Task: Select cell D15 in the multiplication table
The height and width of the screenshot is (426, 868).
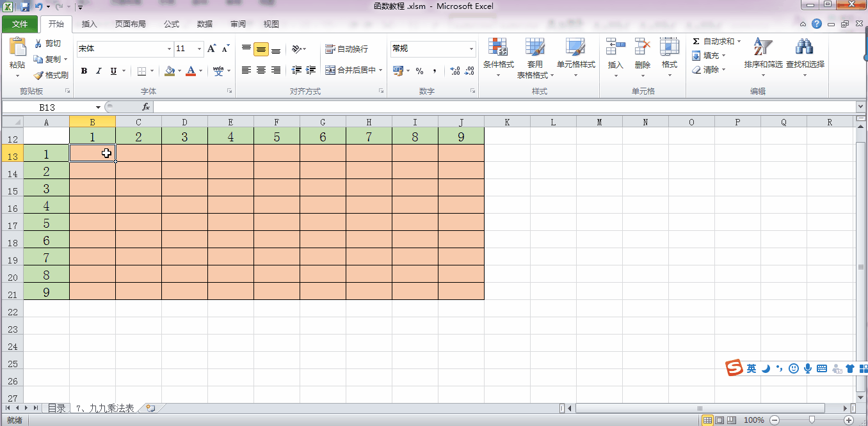Action: point(184,188)
